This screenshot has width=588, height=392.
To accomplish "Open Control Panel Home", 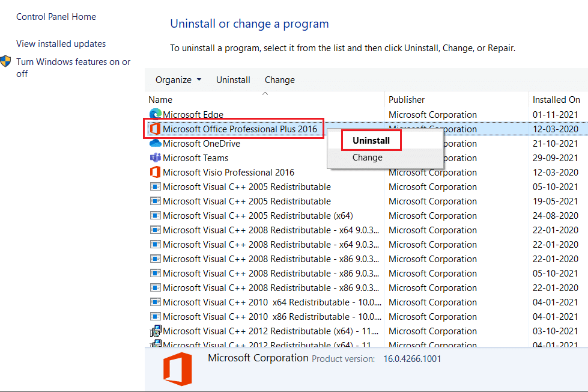I will pos(56,17).
